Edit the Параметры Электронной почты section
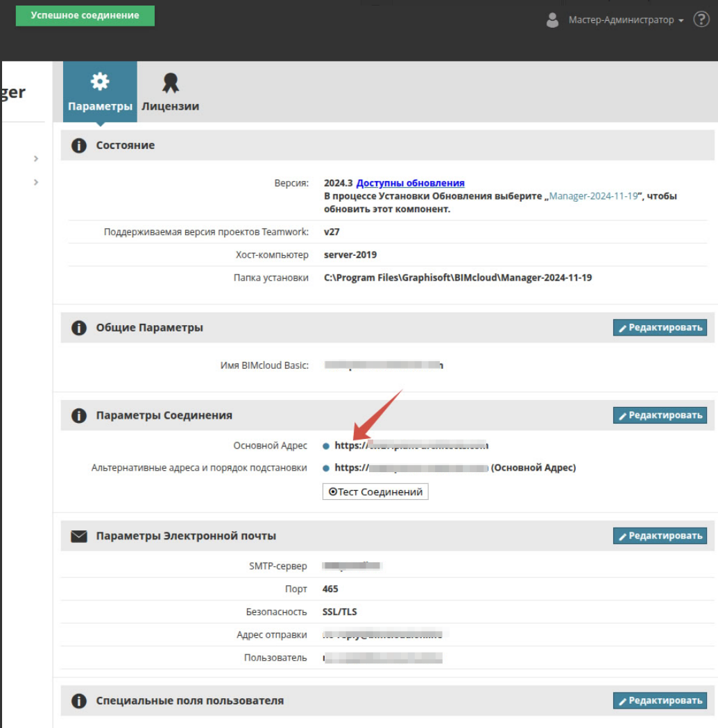Image resolution: width=718 pixels, height=728 pixels. point(659,536)
